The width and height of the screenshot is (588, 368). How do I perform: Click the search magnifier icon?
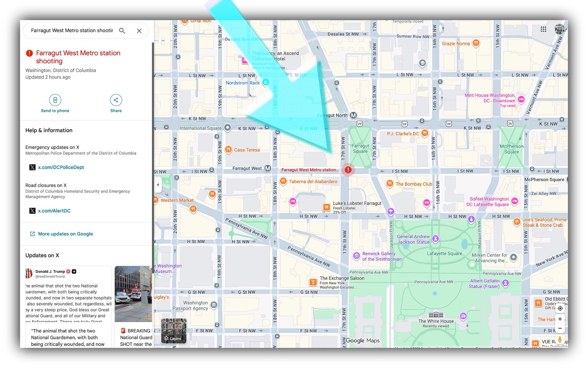click(122, 31)
